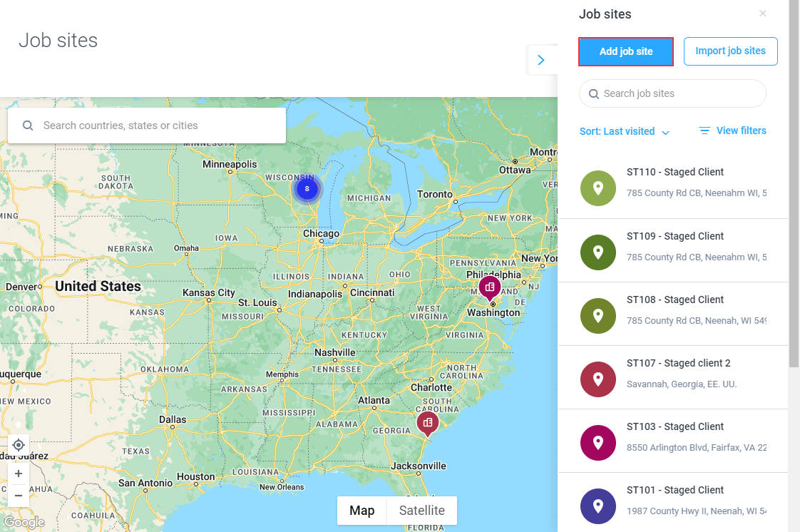Click the Add job site button

pos(626,51)
